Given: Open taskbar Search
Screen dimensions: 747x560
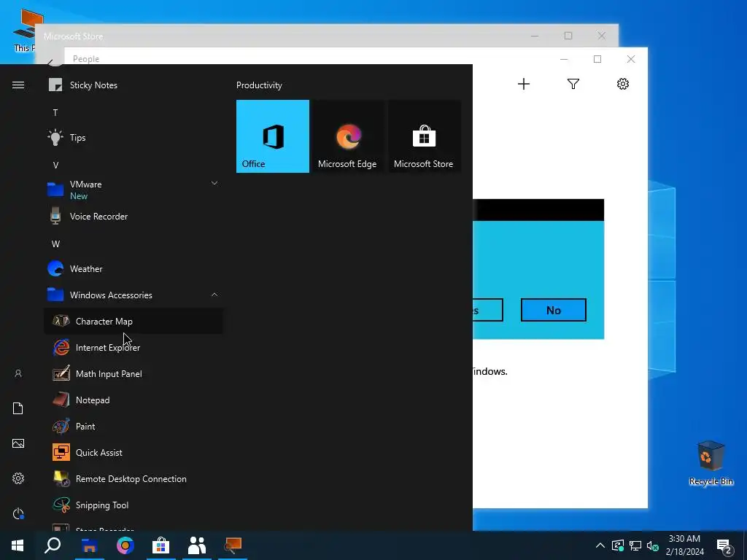Looking at the screenshot, I should coord(53,545).
